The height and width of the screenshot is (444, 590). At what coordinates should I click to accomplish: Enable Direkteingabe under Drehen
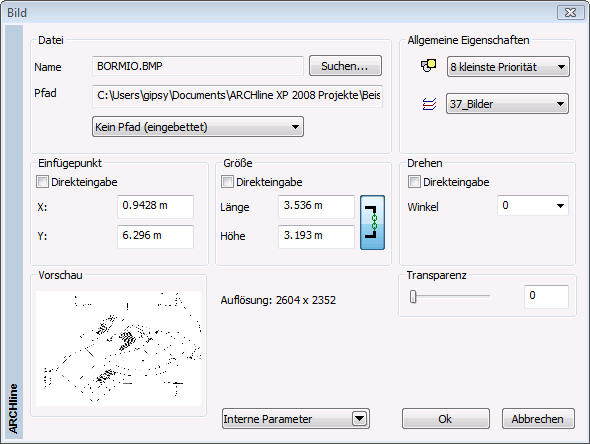click(x=414, y=182)
